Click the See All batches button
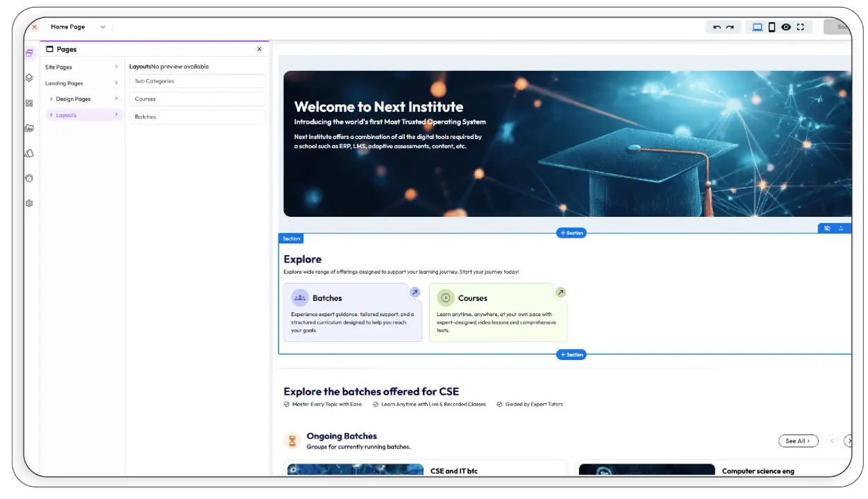This screenshot has height=499, width=868. pyautogui.click(x=798, y=441)
